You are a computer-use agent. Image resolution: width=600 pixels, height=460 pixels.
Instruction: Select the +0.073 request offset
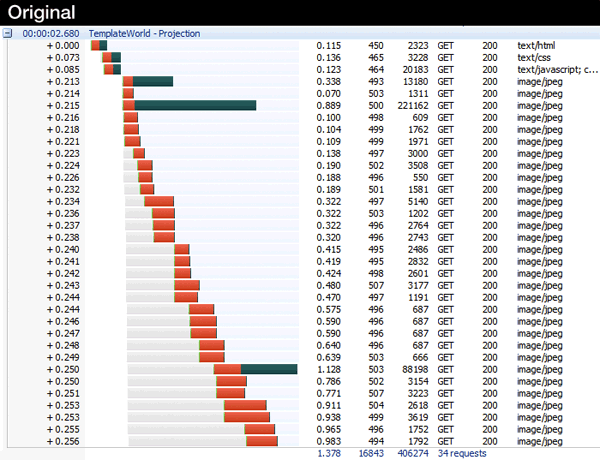[63, 57]
